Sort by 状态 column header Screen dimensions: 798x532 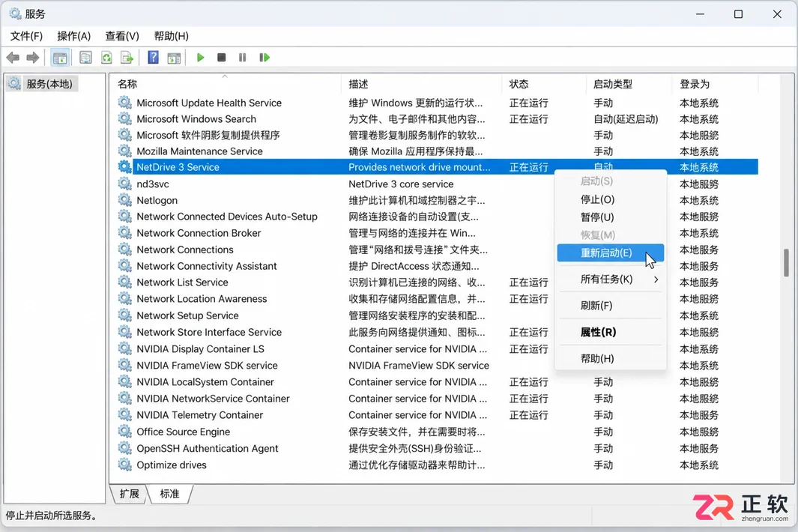tap(543, 84)
